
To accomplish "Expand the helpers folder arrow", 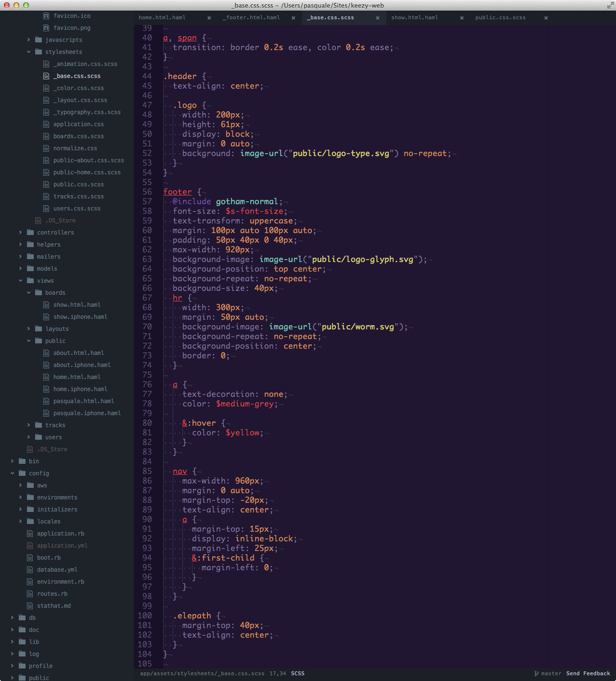I will point(20,245).
